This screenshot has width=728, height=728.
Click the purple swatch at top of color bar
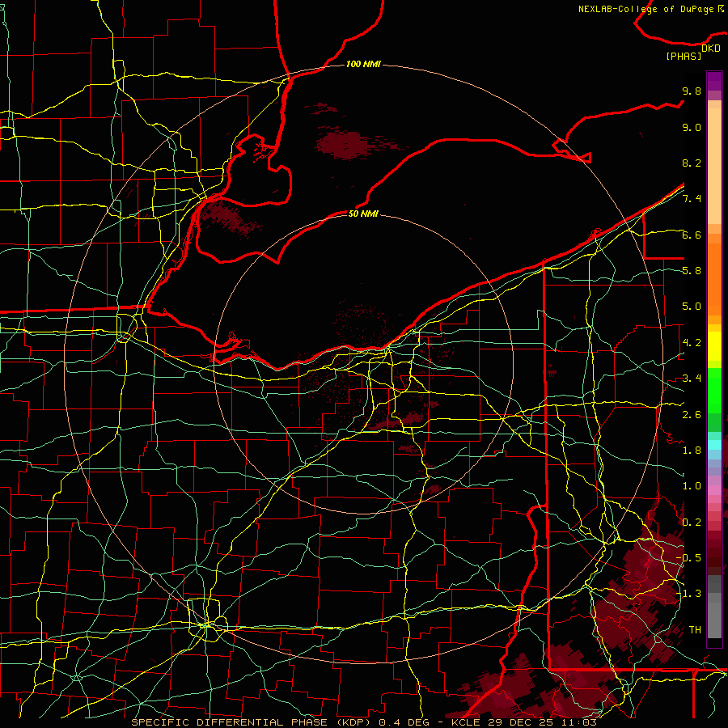click(x=714, y=81)
